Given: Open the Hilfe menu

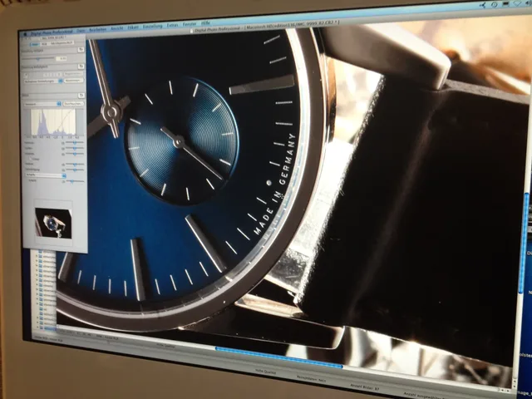Looking at the screenshot, I should [x=205, y=23].
